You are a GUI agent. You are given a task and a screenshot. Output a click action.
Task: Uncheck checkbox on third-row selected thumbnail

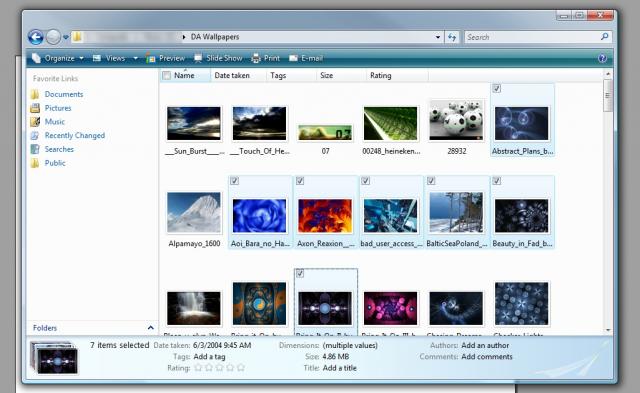pos(300,273)
